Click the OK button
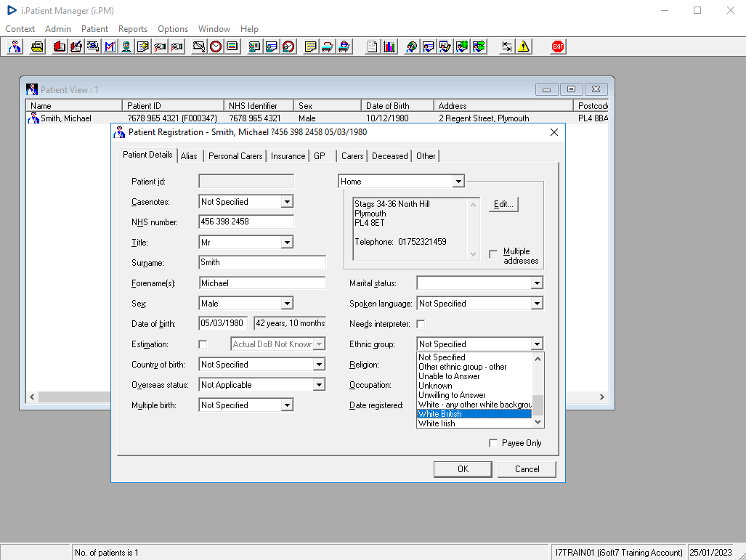The width and height of the screenshot is (746, 560). click(463, 469)
